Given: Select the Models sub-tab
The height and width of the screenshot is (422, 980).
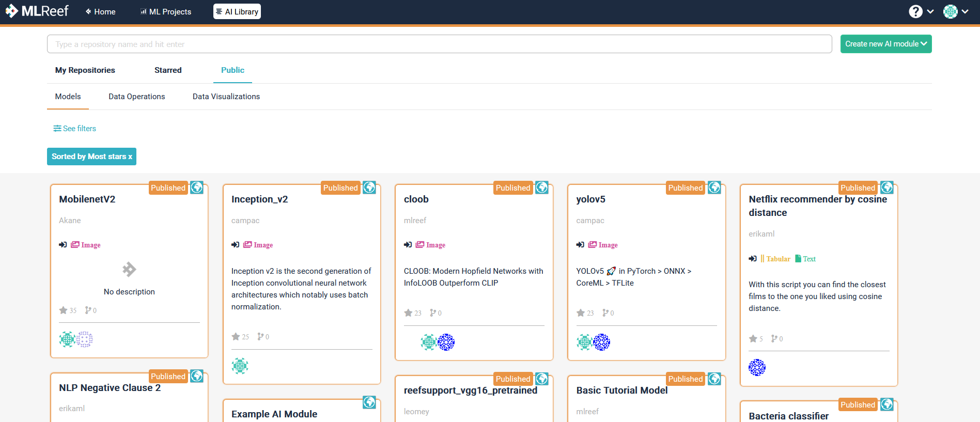Looking at the screenshot, I should click(68, 97).
